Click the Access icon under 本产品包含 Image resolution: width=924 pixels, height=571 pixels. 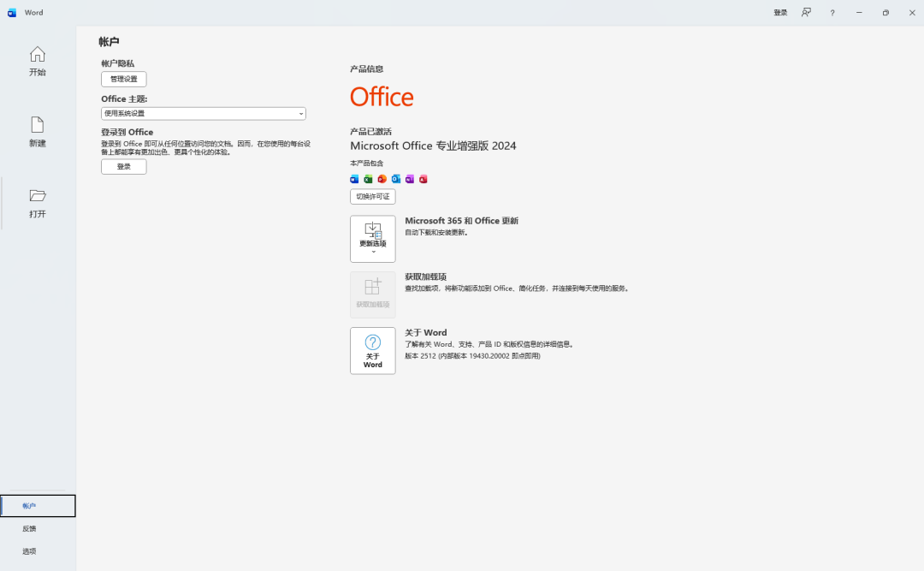pyautogui.click(x=423, y=179)
